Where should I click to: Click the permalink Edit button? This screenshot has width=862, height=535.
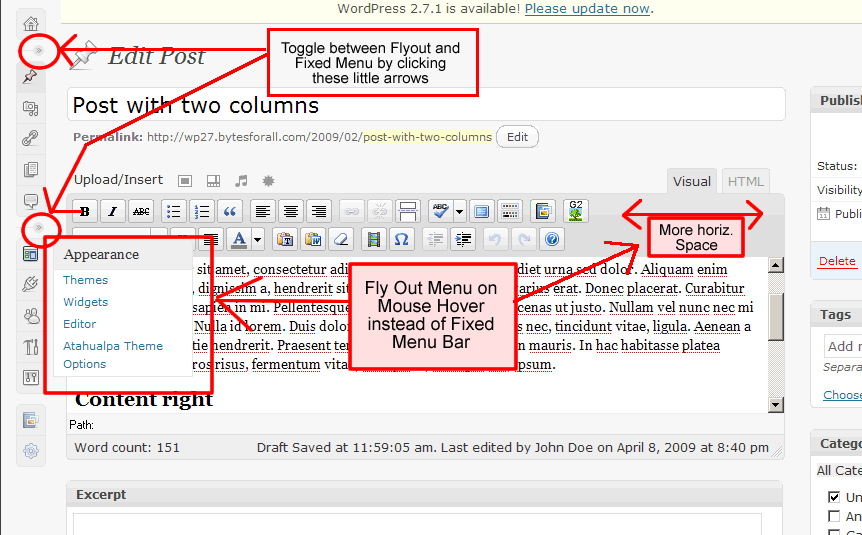click(517, 137)
